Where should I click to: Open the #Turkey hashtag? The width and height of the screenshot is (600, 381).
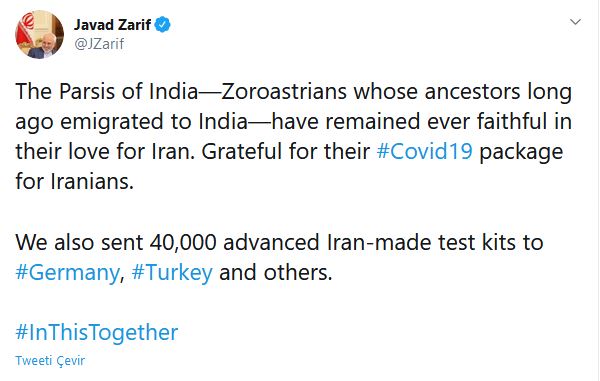click(x=172, y=273)
